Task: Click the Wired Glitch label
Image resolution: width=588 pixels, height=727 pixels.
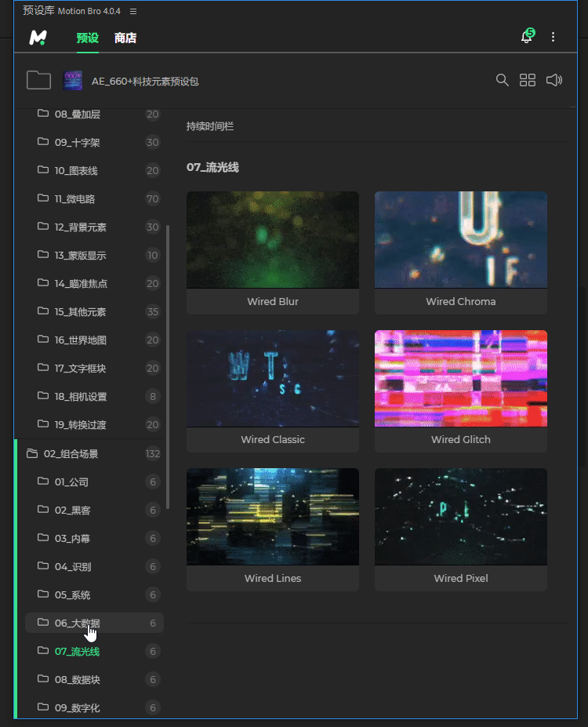Action: (x=460, y=439)
